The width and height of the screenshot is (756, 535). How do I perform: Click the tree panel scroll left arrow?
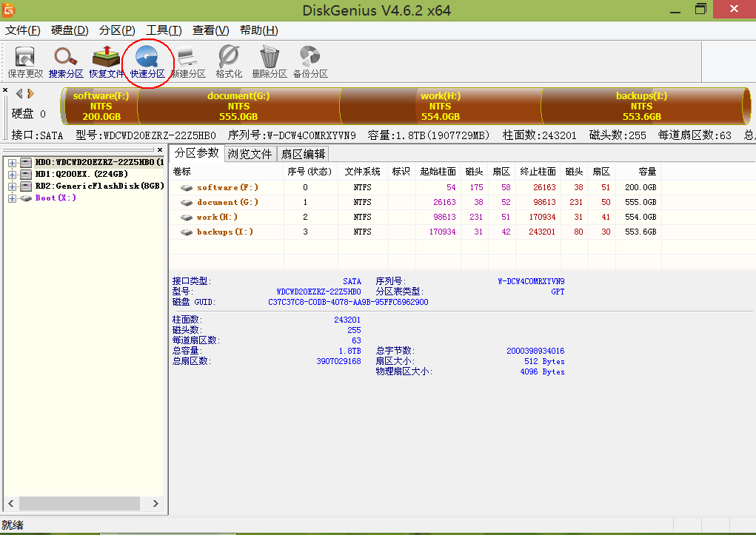click(10, 504)
